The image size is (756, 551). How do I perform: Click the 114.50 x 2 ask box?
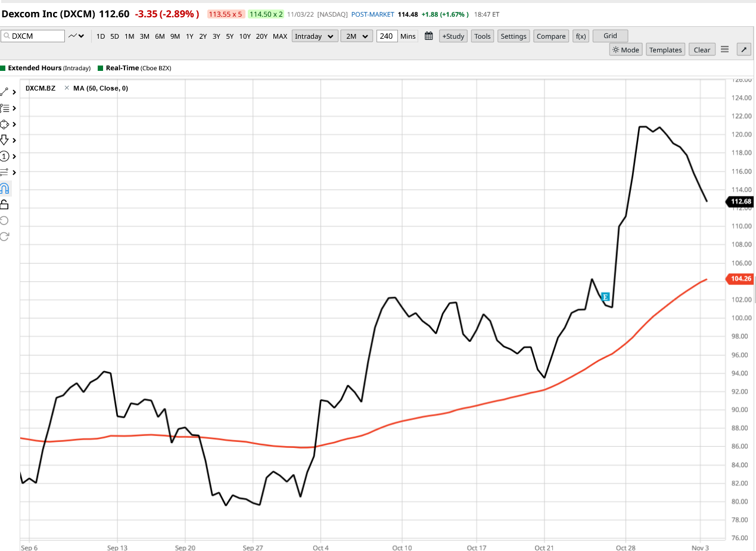click(265, 14)
